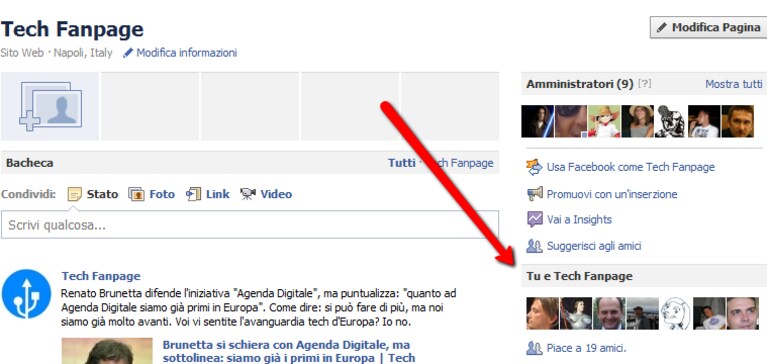Click Suggerisci agli amici link

[594, 246]
